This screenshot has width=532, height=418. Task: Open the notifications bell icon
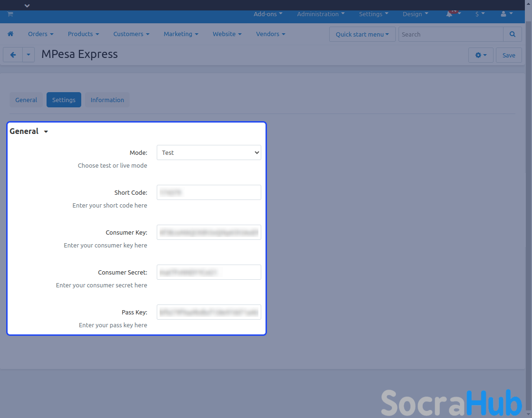(449, 14)
